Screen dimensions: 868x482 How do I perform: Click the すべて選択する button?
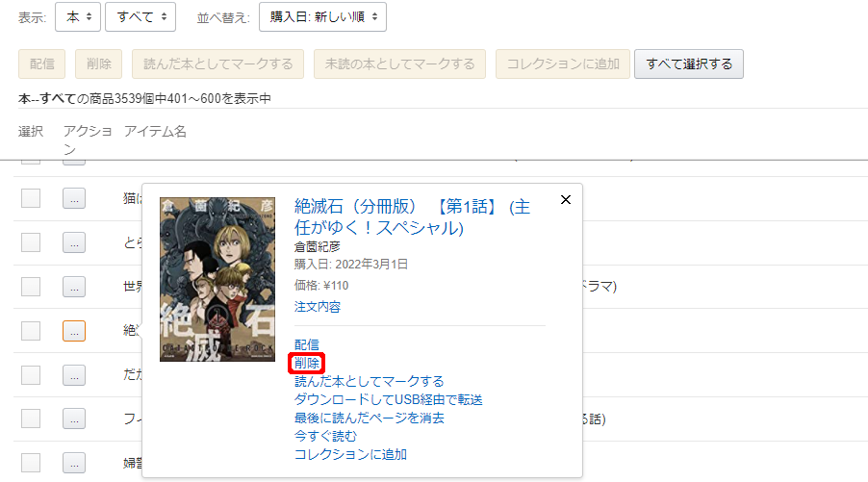[689, 64]
